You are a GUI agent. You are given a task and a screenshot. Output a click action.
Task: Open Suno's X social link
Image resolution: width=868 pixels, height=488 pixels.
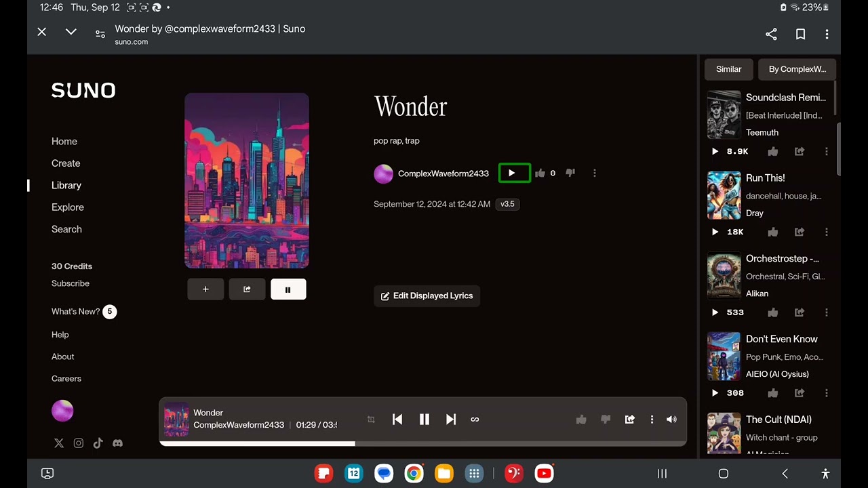coord(59,443)
